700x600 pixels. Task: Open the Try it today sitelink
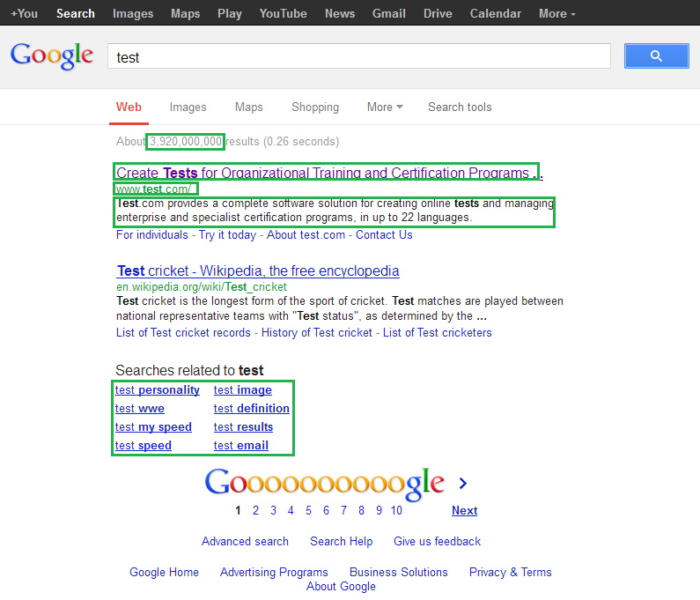click(228, 235)
